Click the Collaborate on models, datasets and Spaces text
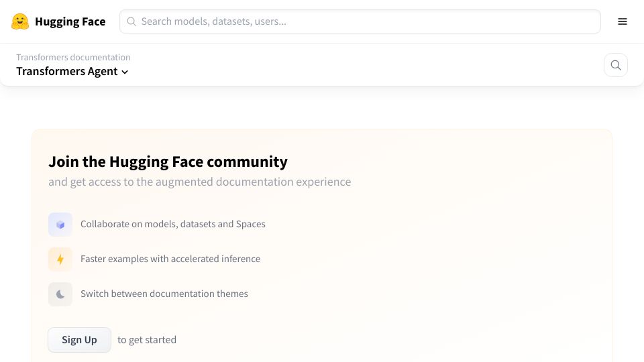This screenshot has width=644, height=362. tap(173, 224)
